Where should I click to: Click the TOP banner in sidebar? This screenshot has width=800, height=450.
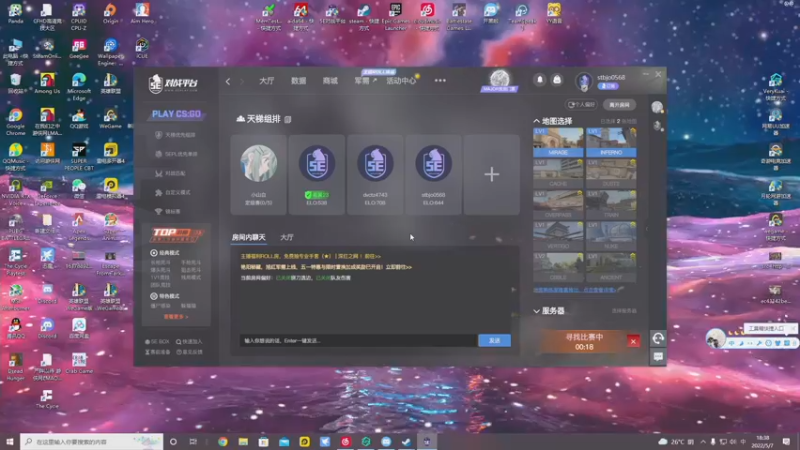(176, 235)
